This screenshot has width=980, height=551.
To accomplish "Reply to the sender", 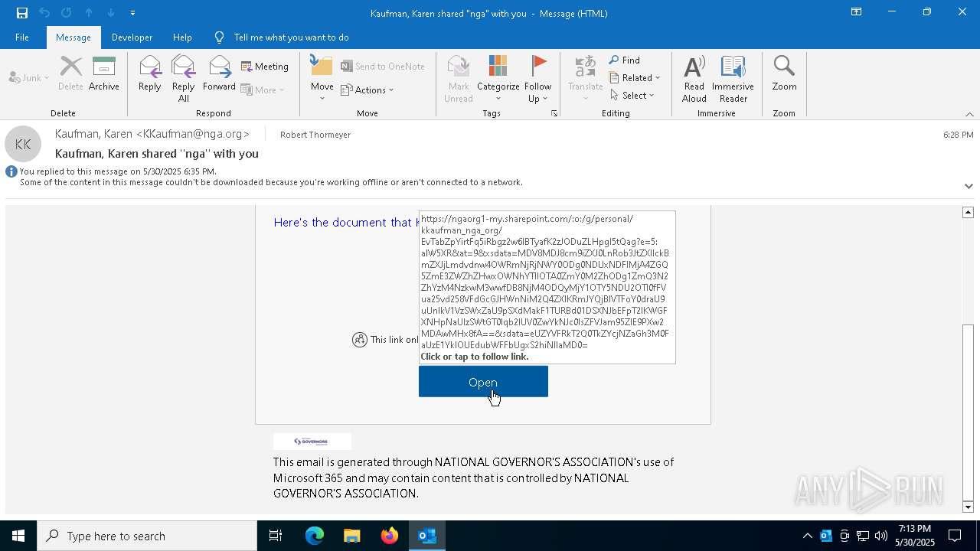I will tap(149, 74).
